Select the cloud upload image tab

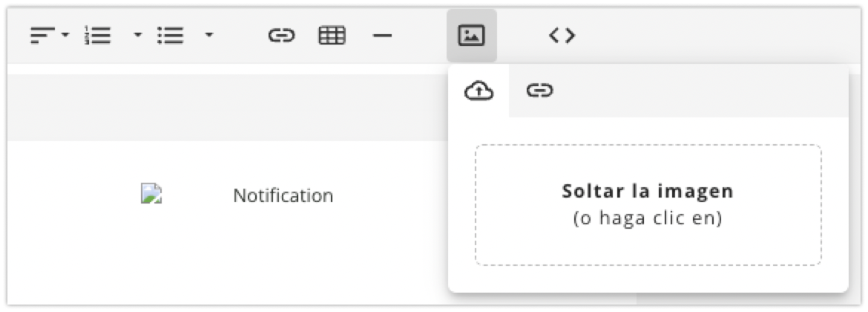pyautogui.click(x=479, y=91)
